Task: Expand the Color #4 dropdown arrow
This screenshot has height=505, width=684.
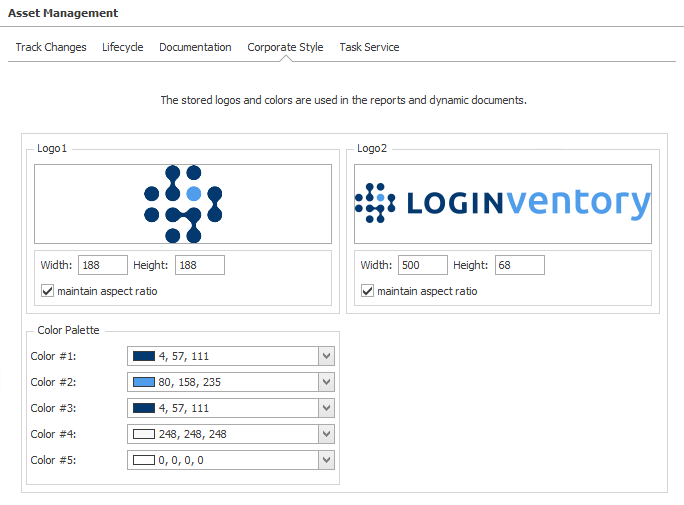Action: (x=326, y=434)
